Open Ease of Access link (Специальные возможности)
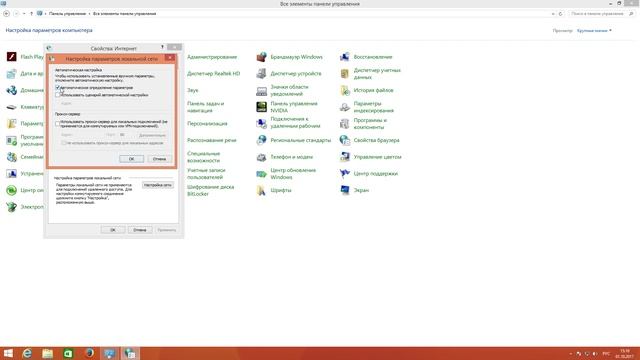640x360 pixels. click(x=204, y=157)
